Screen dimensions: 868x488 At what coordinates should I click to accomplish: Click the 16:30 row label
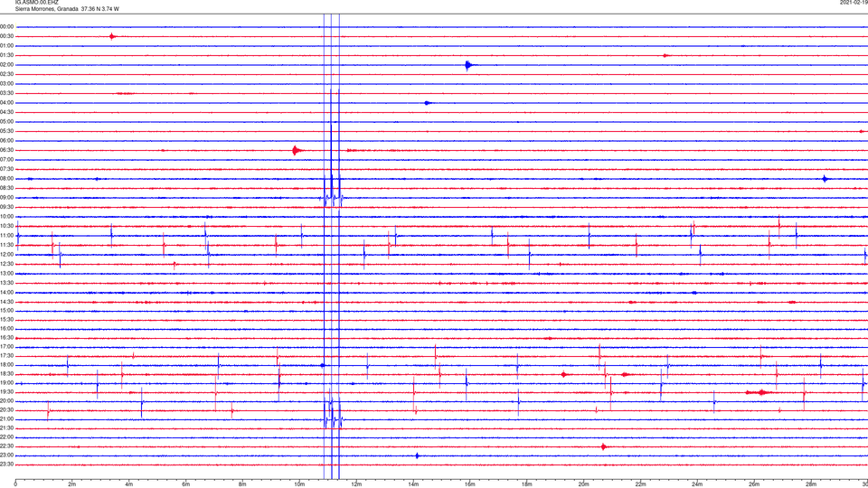[x=6, y=337]
